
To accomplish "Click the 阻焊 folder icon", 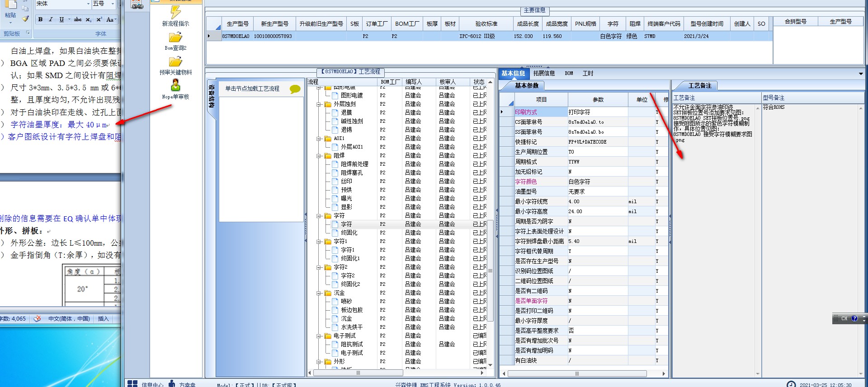I will click(328, 156).
